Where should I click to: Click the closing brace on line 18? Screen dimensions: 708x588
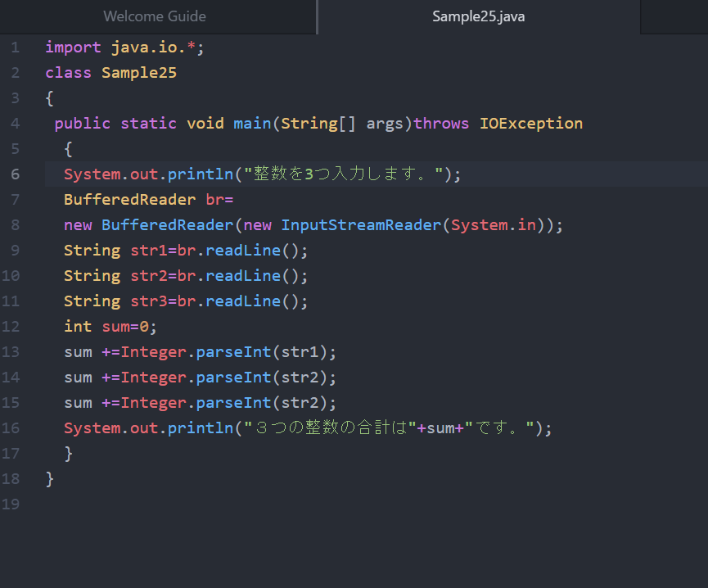click(50, 478)
